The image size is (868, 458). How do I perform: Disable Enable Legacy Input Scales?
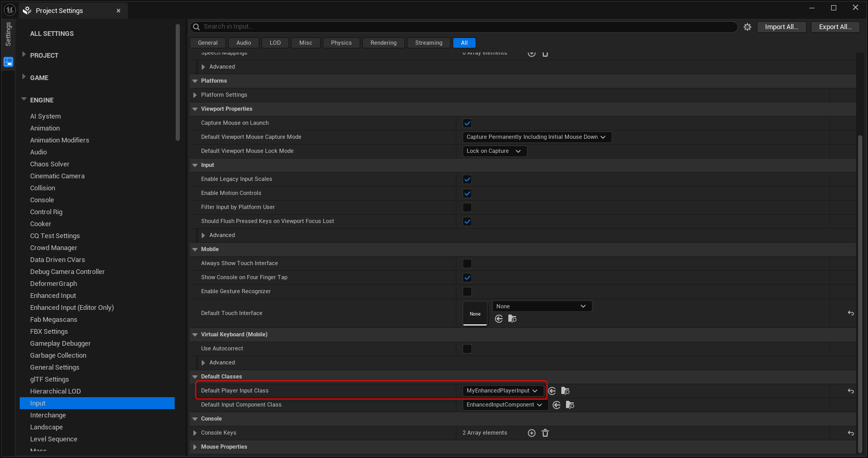click(467, 179)
